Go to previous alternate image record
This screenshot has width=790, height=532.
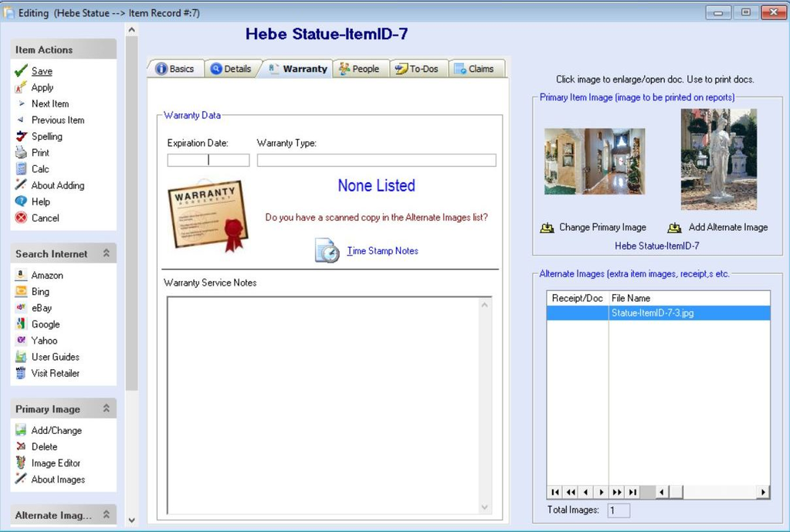[585, 492]
